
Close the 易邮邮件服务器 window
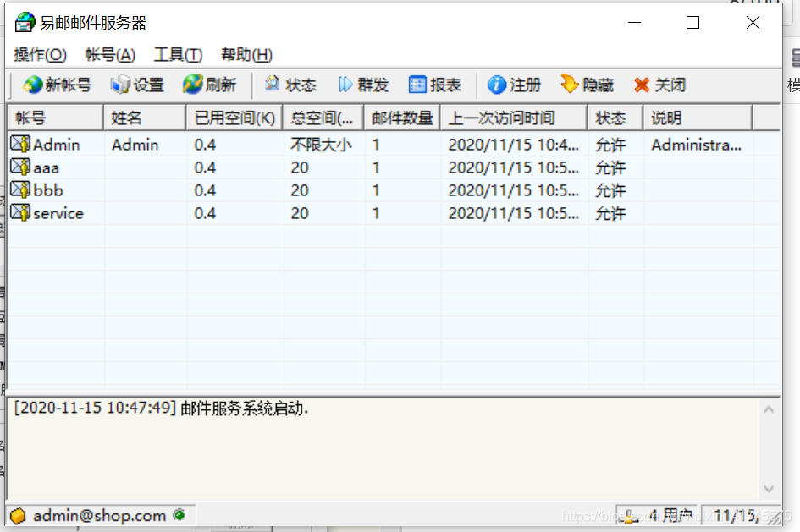(753, 23)
